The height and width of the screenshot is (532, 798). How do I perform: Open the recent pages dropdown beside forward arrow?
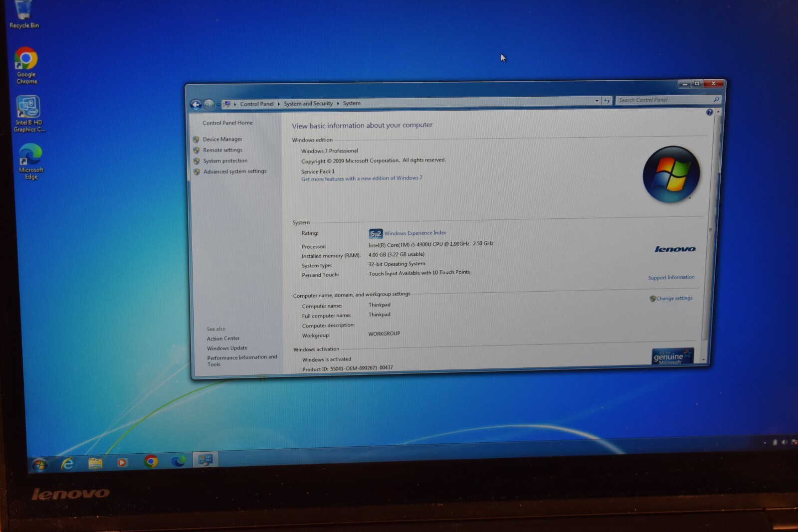click(x=218, y=105)
